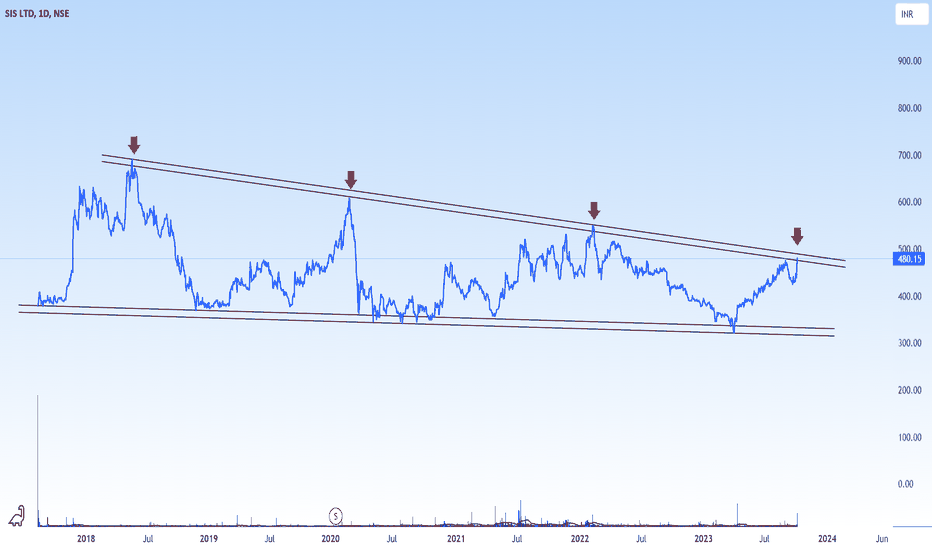Click the Jun label on time axis
Image resolution: width=932 pixels, height=550 pixels.
point(882,539)
